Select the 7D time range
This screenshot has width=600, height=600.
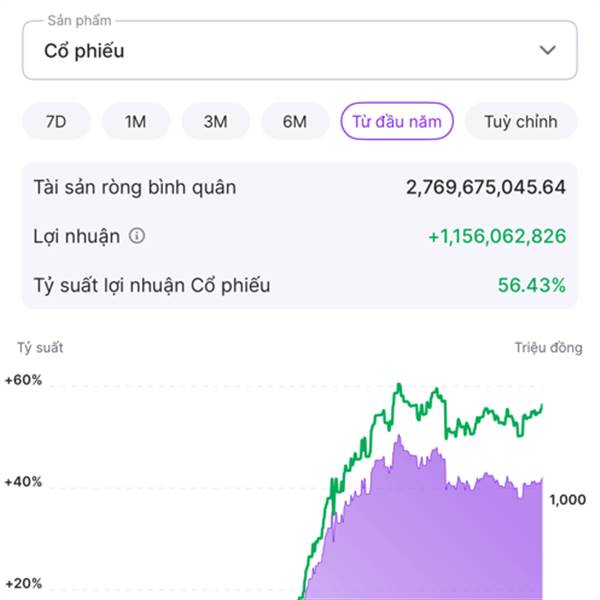click(x=56, y=122)
